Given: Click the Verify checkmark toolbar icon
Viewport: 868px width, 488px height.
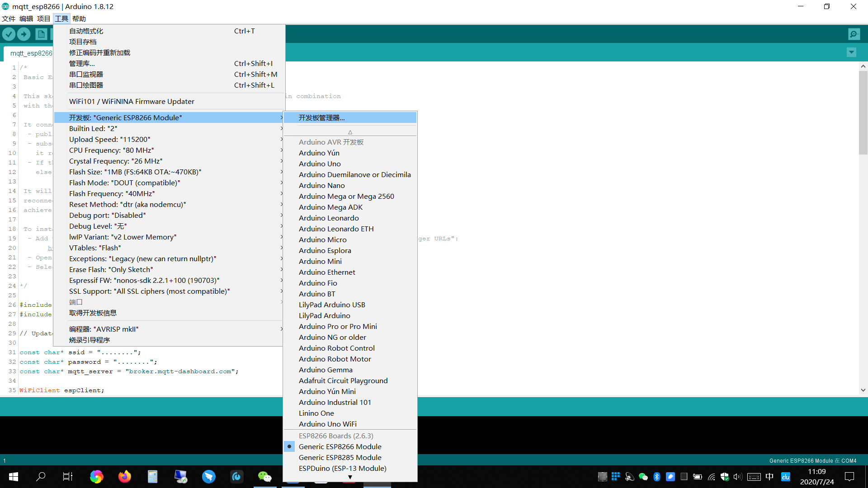Looking at the screenshot, I should [x=9, y=34].
